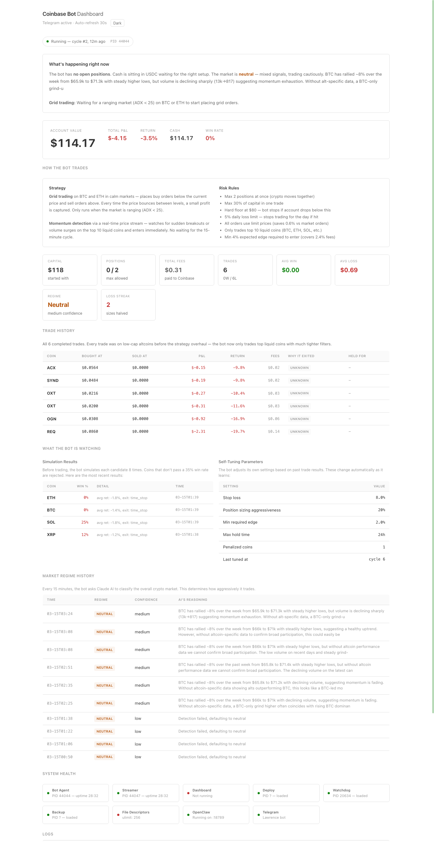The image size is (434, 868).
Task: Click Position sizing aggressiveness setting row
Action: click(x=304, y=510)
